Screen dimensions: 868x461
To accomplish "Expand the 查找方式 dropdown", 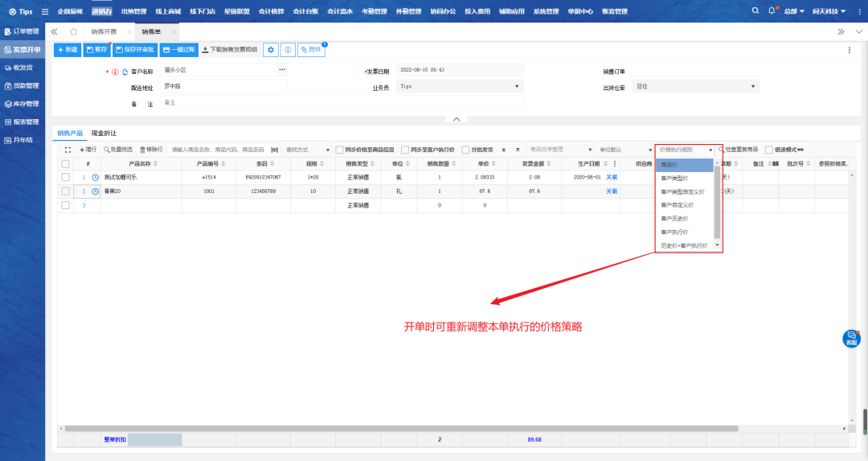I will click(x=308, y=150).
